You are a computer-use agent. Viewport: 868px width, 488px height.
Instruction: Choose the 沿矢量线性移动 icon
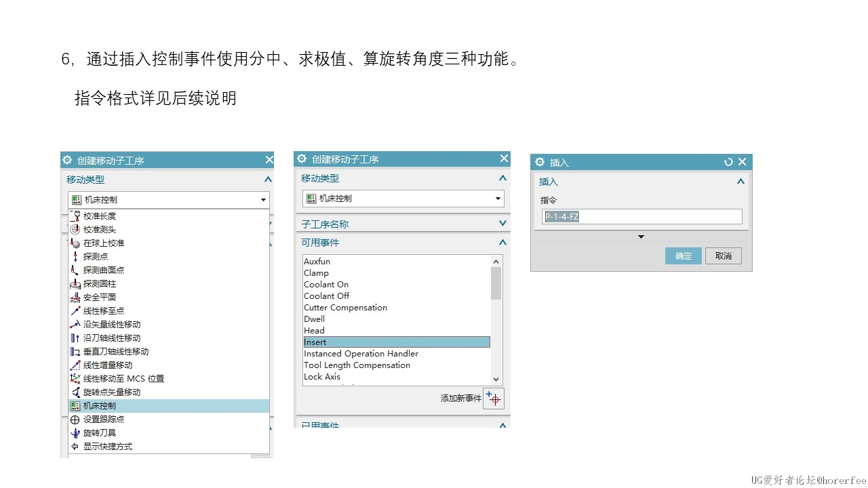pos(75,324)
